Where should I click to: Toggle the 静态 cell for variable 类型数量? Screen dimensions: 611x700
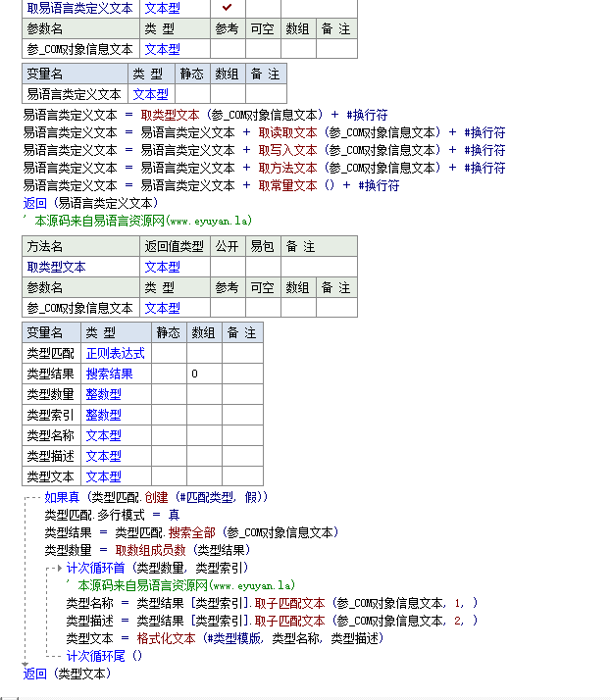tap(169, 394)
